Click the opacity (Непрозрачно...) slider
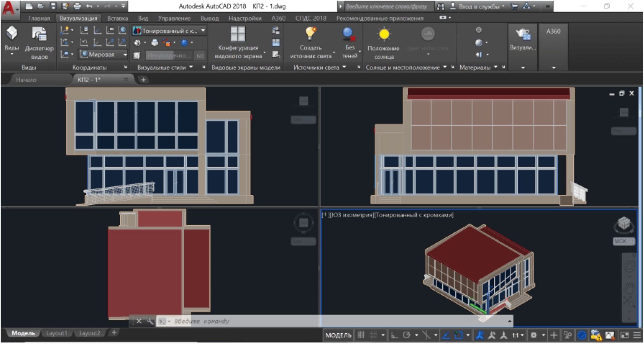The image size is (644, 344). pyautogui.click(x=169, y=55)
